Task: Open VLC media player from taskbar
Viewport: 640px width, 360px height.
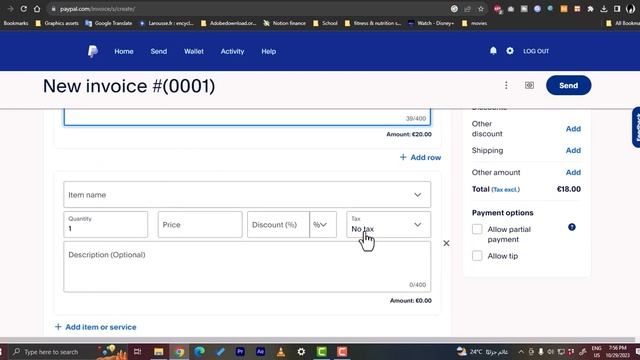Action: pos(281,351)
